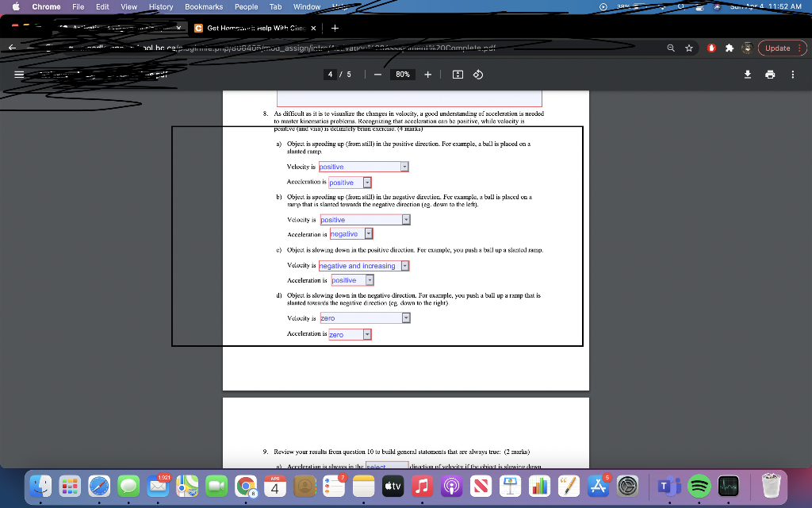Open Podcasts from the Dock

[x=450, y=487]
